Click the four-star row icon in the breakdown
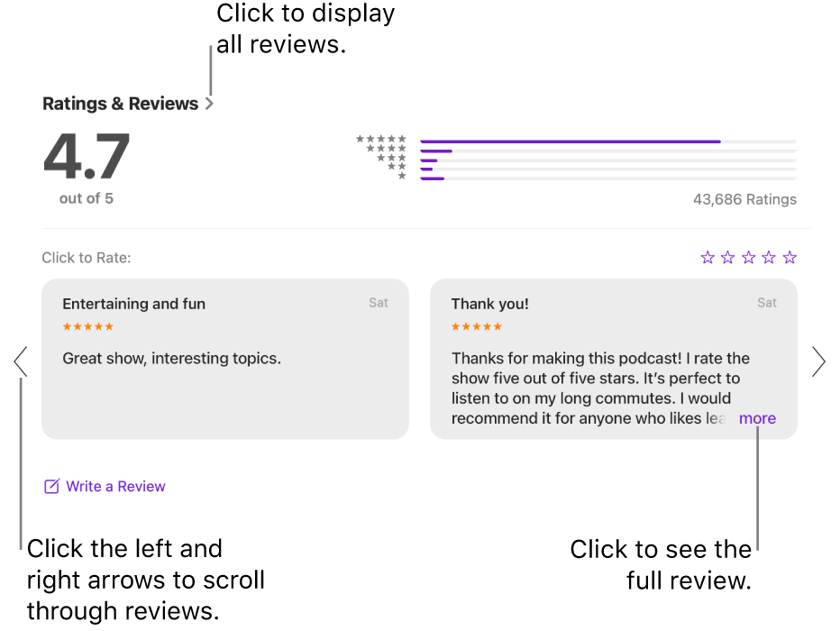840x631 pixels. 385,148
